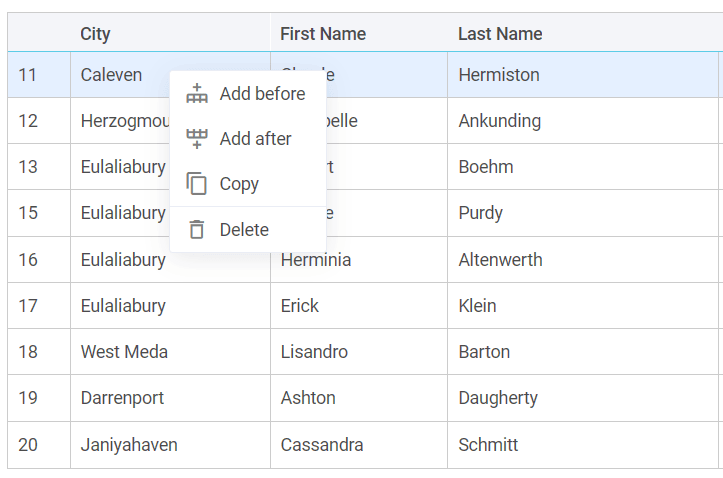Click the Add after row icon

(197, 138)
